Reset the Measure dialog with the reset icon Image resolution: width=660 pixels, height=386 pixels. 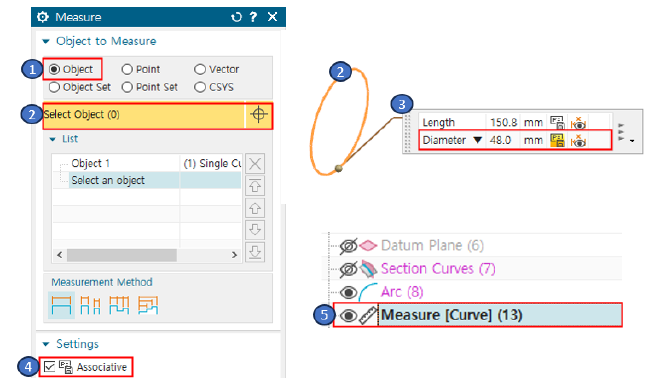(237, 17)
